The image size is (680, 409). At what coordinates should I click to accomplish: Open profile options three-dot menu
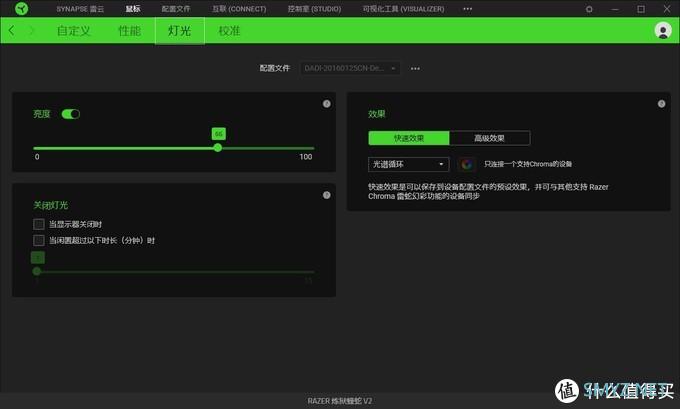pyautogui.click(x=415, y=69)
